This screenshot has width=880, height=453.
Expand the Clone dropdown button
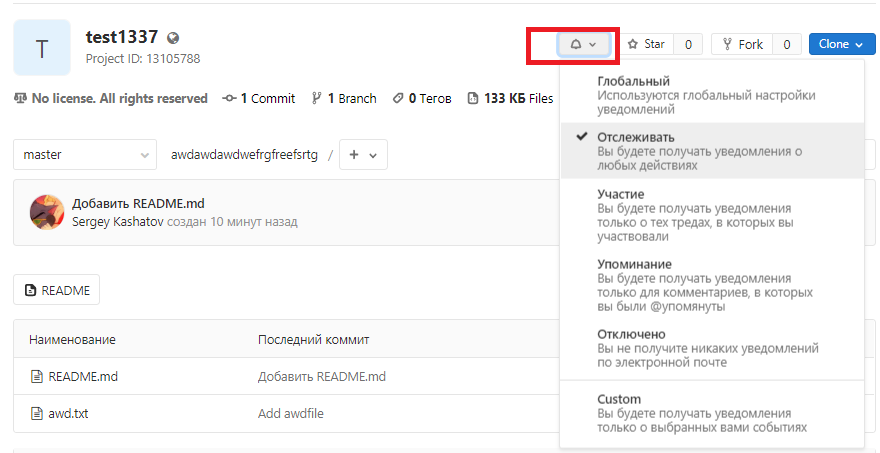[841, 44]
